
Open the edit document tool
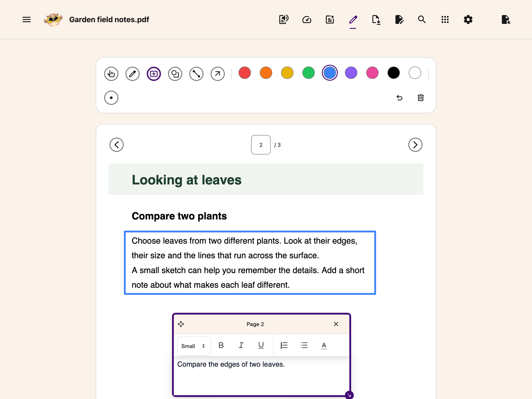[x=399, y=20]
